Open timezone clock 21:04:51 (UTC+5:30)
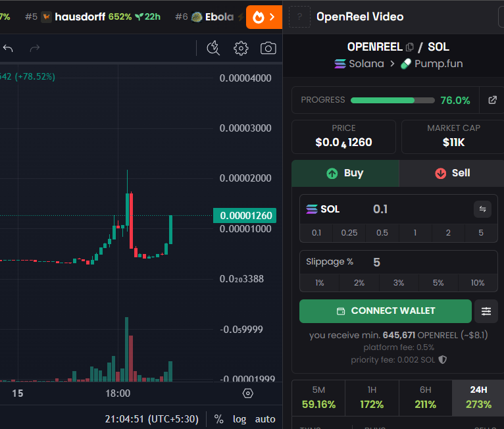504x429 pixels. 152,419
